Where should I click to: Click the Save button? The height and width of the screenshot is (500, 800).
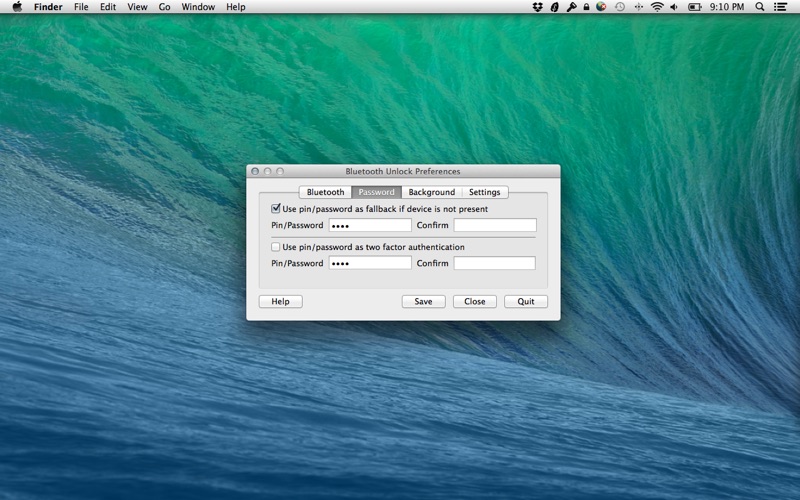coord(423,301)
